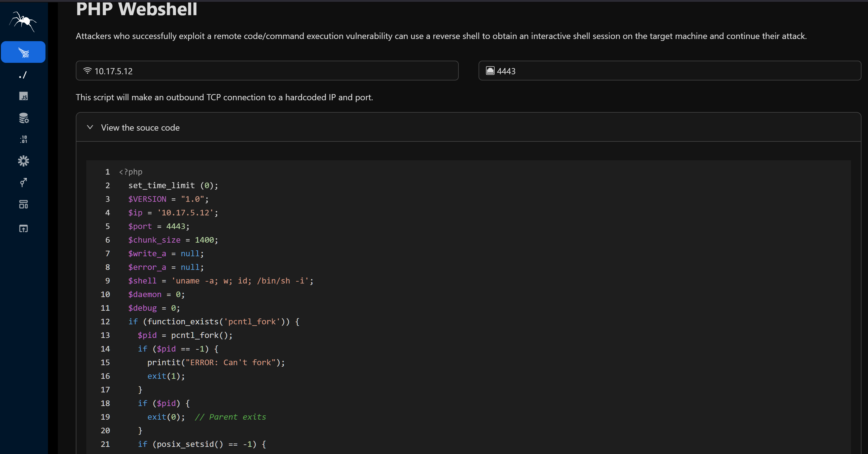Click the PHP Webshell heading
The width and height of the screenshot is (868, 454).
pyautogui.click(x=136, y=9)
